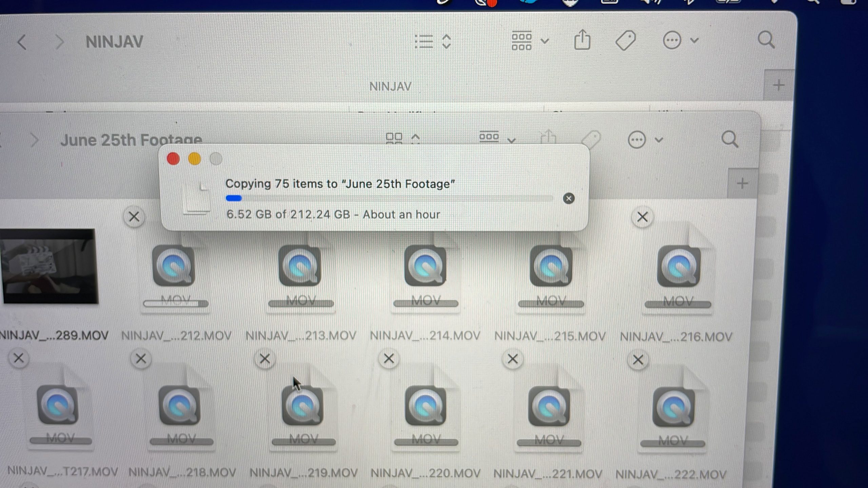
Task: Select the NINJAV_...220.MOV QuickTime icon
Action: tap(425, 406)
